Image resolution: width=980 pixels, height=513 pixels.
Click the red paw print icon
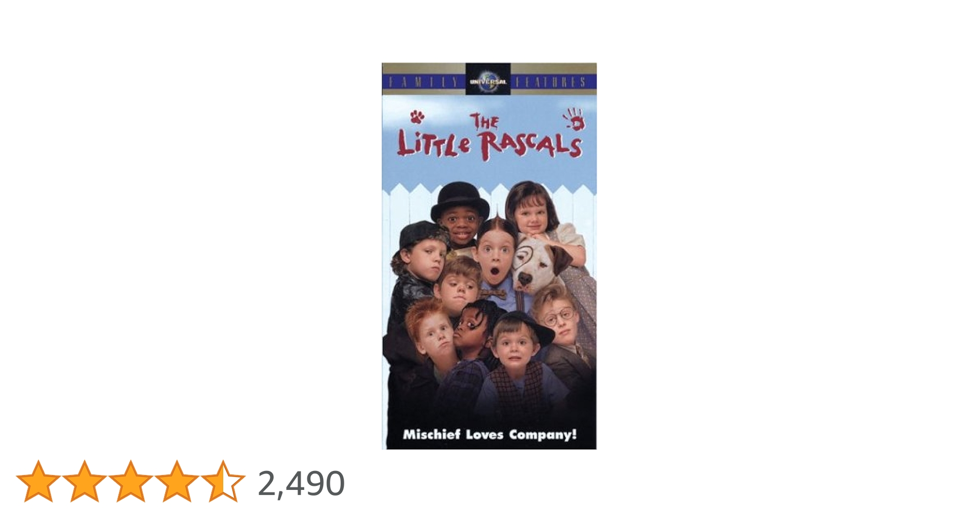click(417, 117)
